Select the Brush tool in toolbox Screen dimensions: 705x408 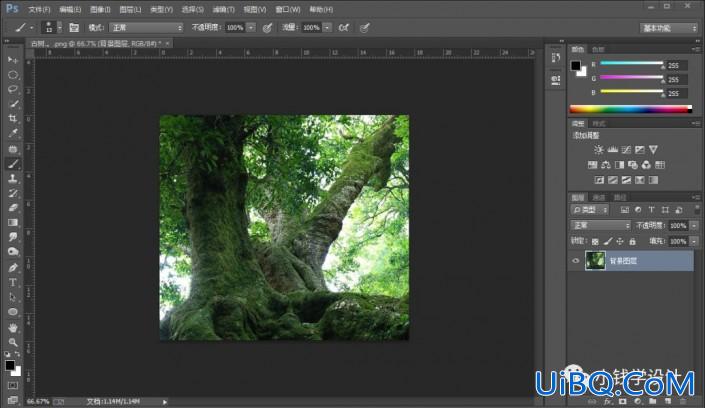coord(13,164)
